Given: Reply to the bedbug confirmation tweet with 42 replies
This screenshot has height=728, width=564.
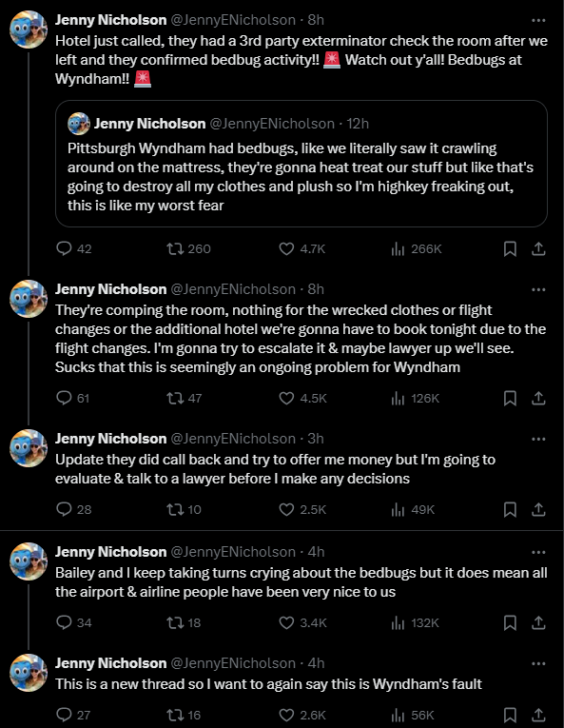Looking at the screenshot, I should point(74,249).
